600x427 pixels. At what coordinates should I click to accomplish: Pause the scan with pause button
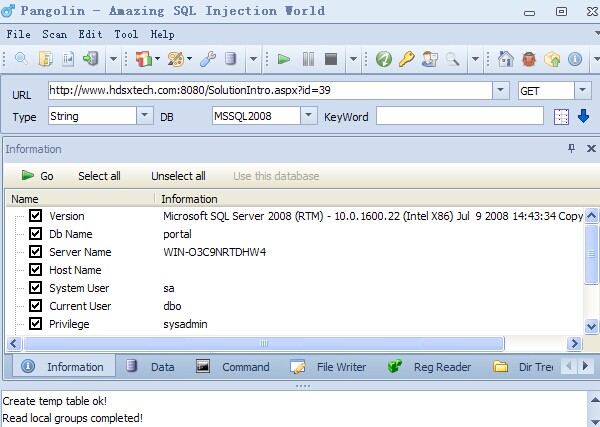point(308,59)
